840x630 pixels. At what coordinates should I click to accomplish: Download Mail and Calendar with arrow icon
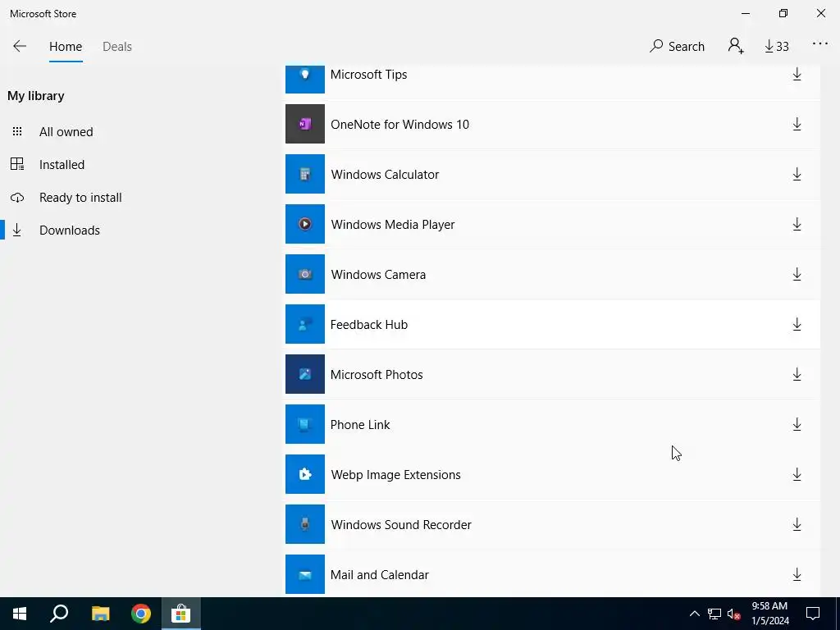[797, 574]
